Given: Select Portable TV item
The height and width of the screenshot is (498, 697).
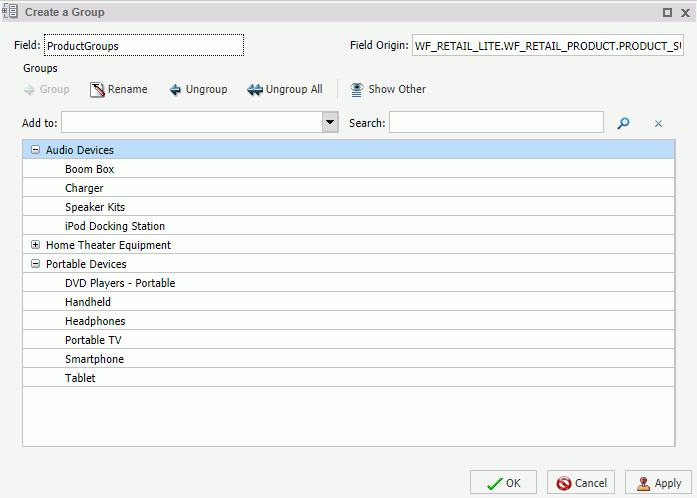Looking at the screenshot, I should (348, 340).
